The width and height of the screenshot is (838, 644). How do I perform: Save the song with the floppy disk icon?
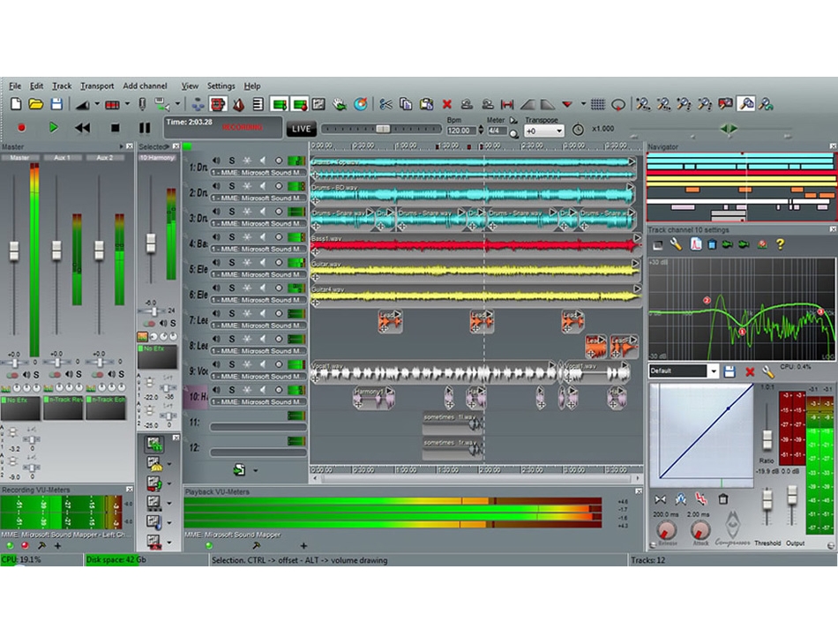(56, 104)
